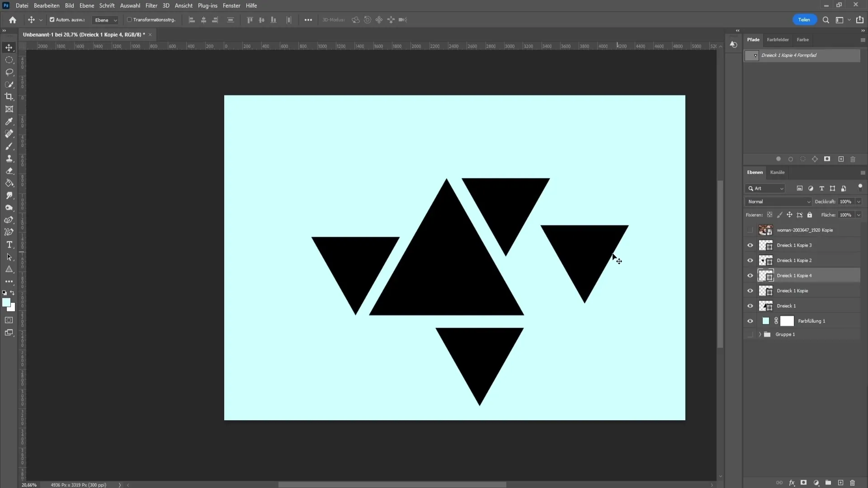The height and width of the screenshot is (488, 868).
Task: Hide the Dreieck 1 Kopie 3 layer
Action: (750, 245)
